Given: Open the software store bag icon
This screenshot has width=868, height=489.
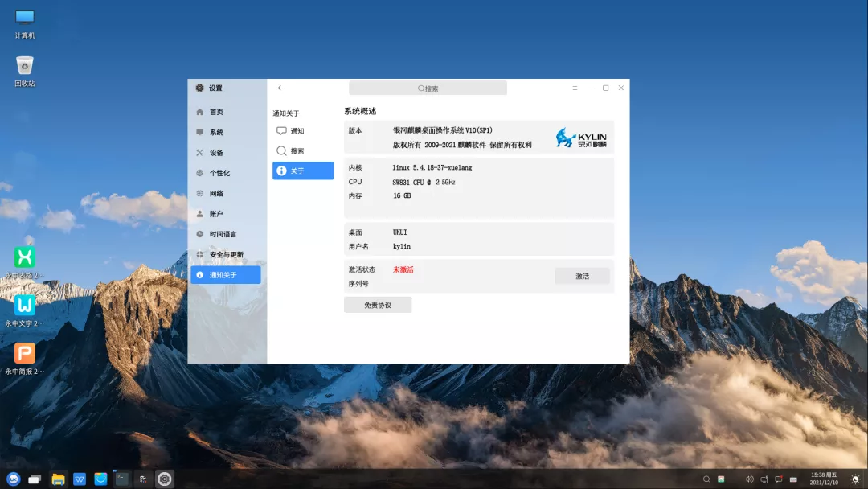Looking at the screenshot, I should pyautogui.click(x=100, y=479).
